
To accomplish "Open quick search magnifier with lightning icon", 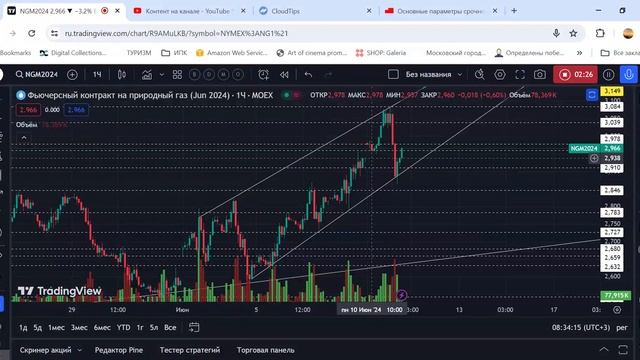I will tap(480, 74).
